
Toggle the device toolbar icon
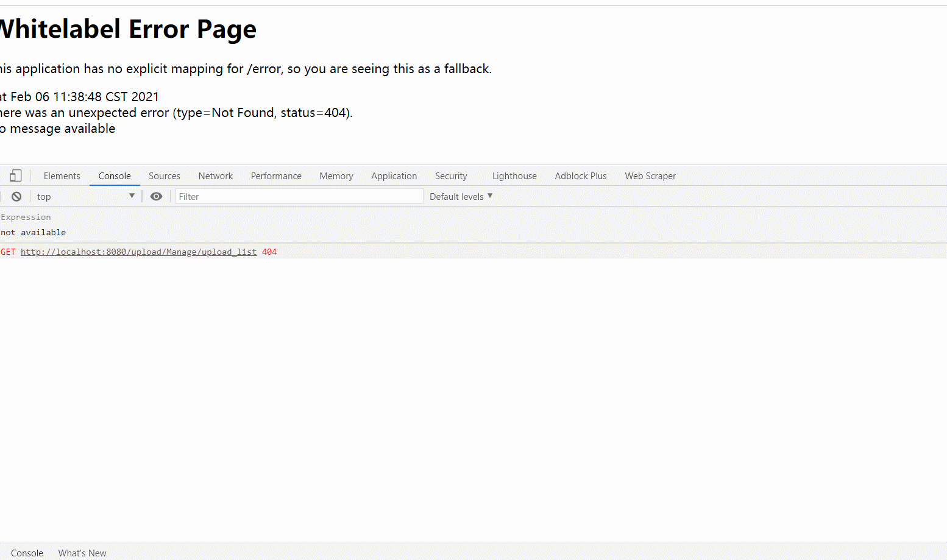pos(16,175)
